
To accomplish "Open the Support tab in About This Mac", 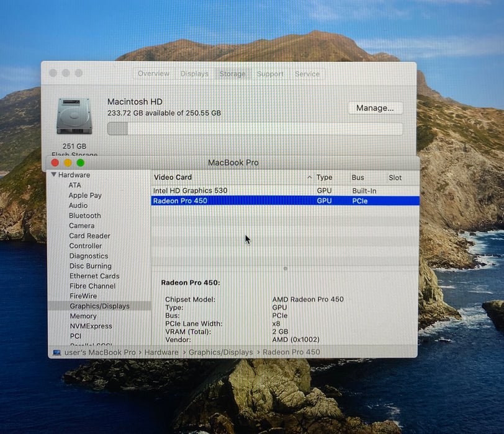I will 270,74.
